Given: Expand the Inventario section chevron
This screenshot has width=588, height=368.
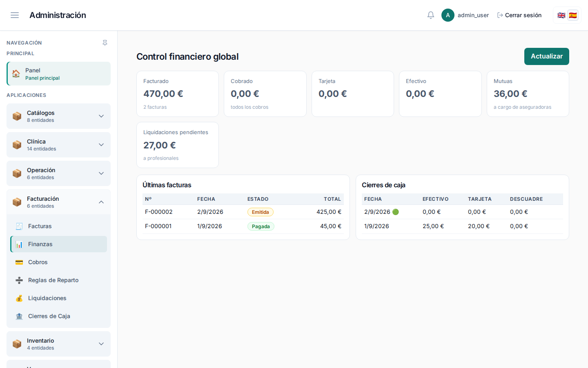Looking at the screenshot, I should (x=101, y=344).
